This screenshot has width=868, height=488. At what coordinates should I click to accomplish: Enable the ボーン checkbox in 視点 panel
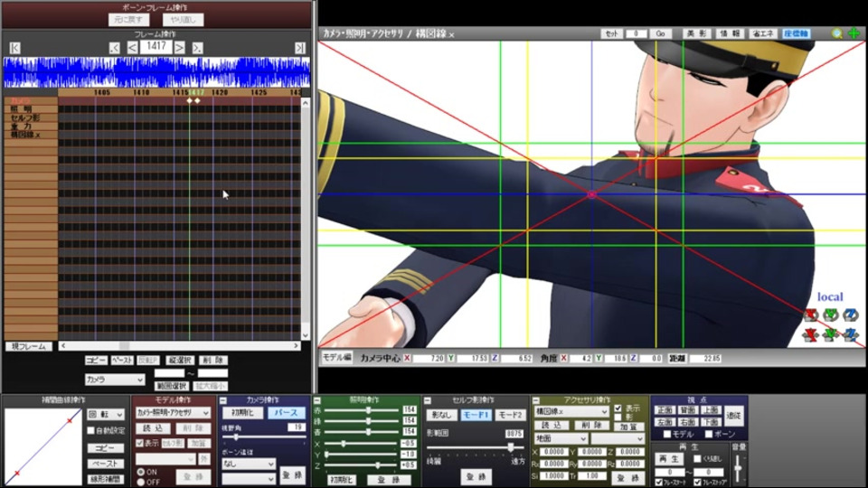pyautogui.click(x=709, y=435)
